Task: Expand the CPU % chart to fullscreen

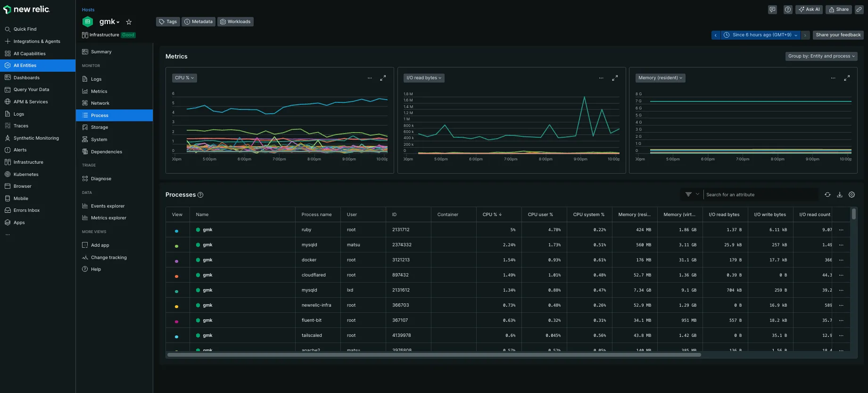Action: [383, 78]
